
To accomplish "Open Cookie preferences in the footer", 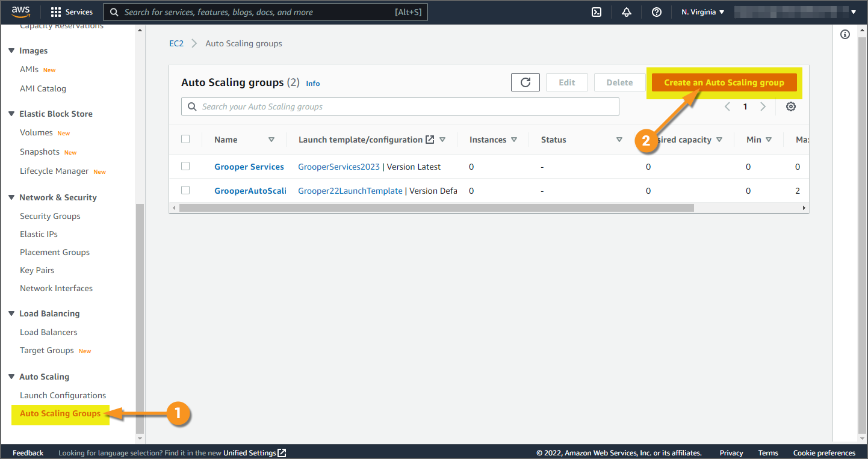I will [824, 453].
